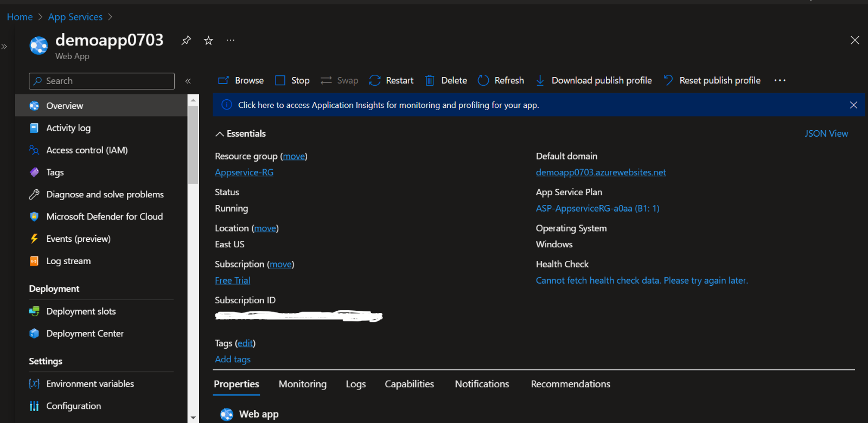
Task: Collapse the sidebar menu with double chevron
Action: (x=188, y=81)
